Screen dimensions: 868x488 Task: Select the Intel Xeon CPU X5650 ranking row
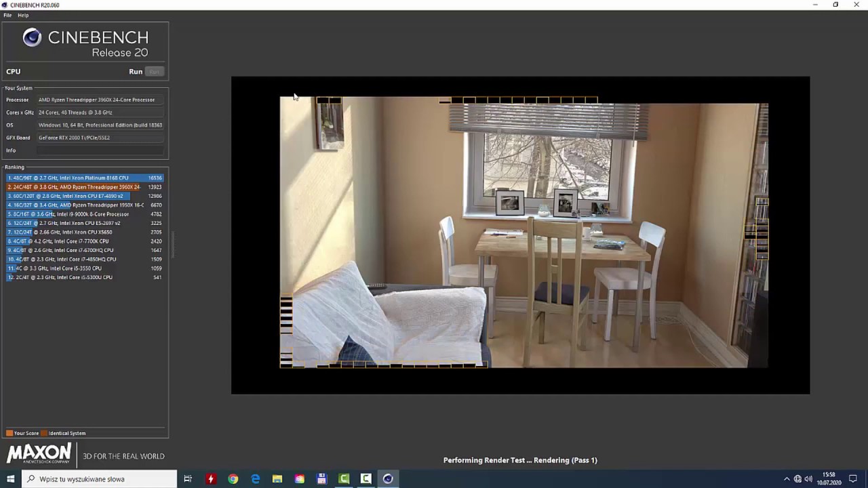85,232
